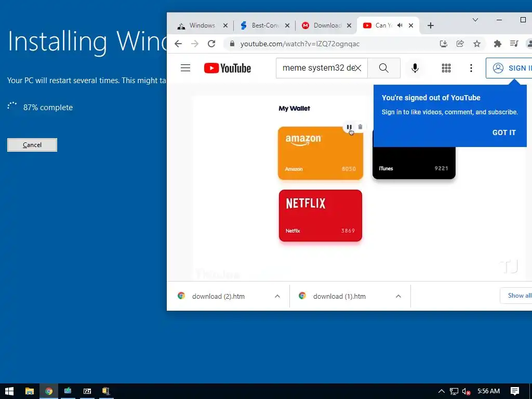Image resolution: width=532 pixels, height=399 pixels.
Task: Click the installer taskbar icon
Action: [x=106, y=391]
